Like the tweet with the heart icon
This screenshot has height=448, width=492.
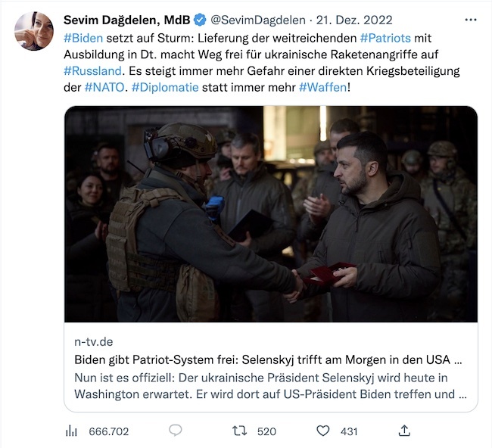(x=323, y=431)
